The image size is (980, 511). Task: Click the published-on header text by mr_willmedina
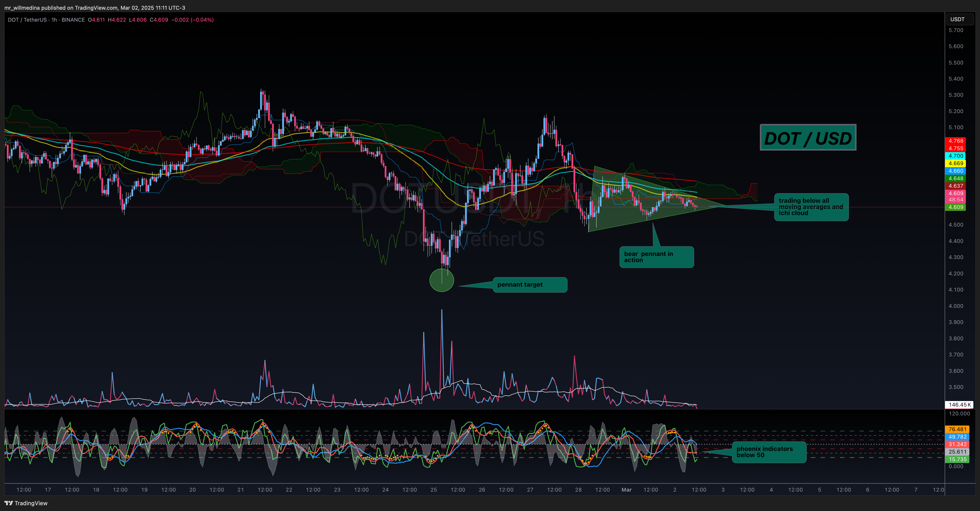95,8
